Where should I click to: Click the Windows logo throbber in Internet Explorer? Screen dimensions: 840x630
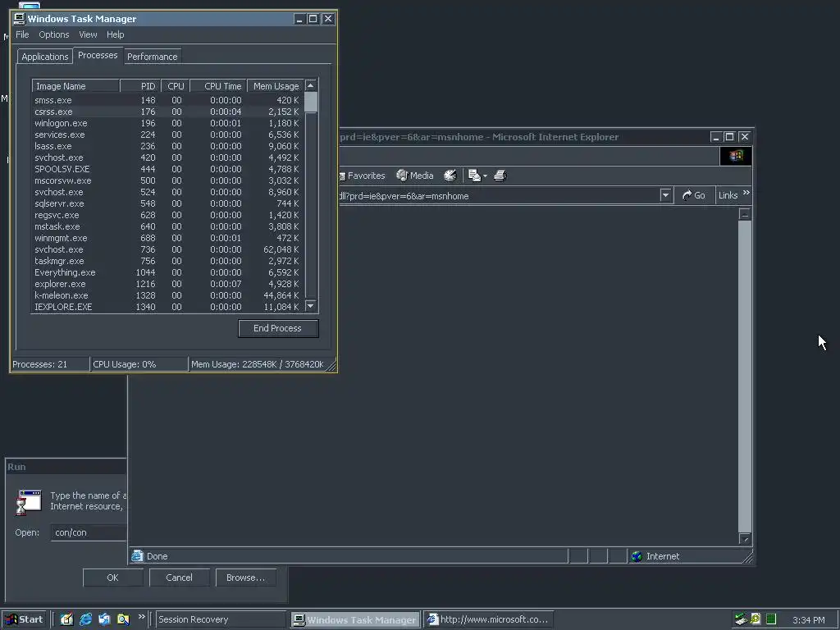click(x=736, y=156)
